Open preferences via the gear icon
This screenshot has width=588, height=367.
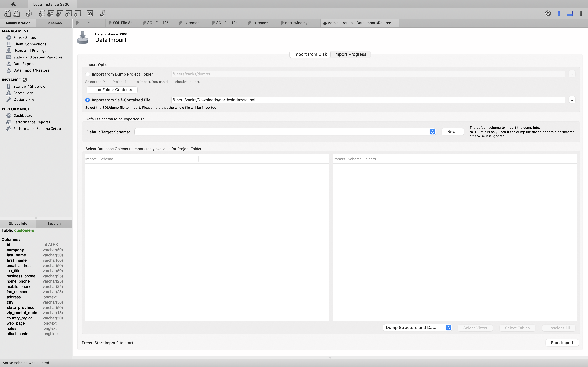tap(548, 13)
